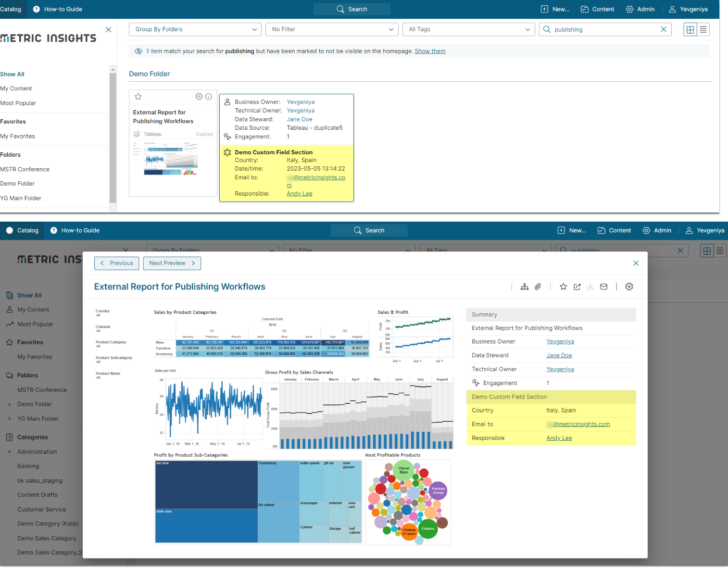728x573 pixels.
Task: Open the No Filter dropdown
Action: (332, 29)
